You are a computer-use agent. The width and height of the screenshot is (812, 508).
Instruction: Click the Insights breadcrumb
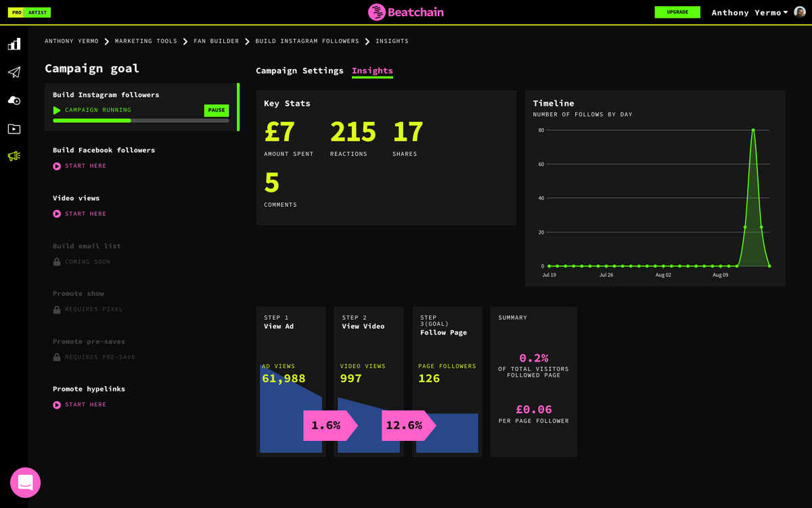coord(392,41)
